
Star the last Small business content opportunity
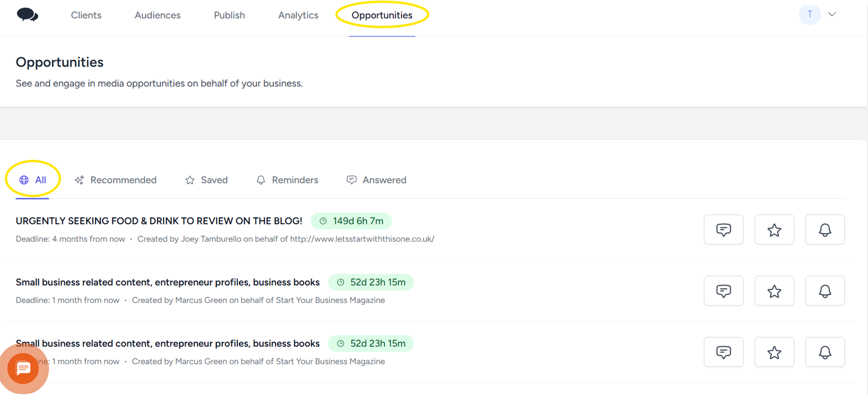[774, 352]
